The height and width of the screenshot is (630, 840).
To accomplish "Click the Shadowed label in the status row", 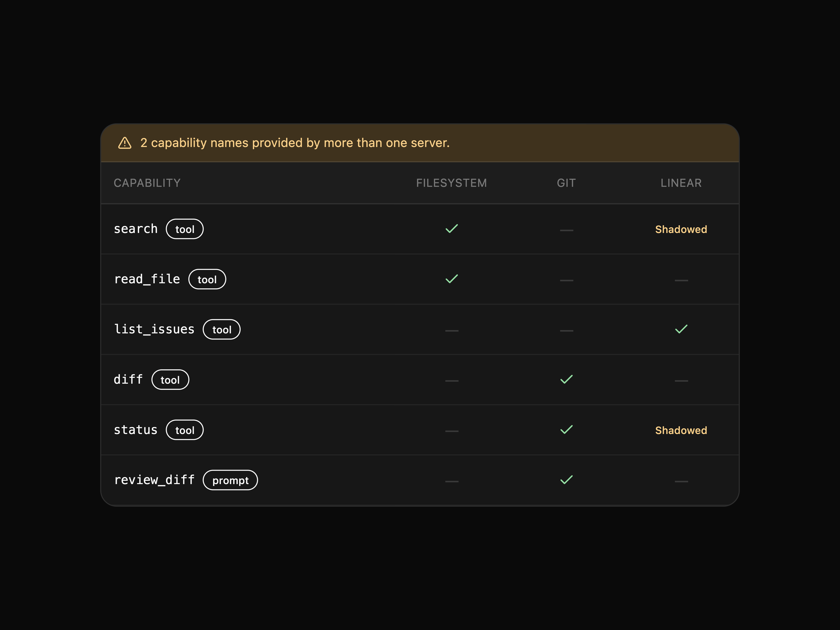I will (681, 430).
